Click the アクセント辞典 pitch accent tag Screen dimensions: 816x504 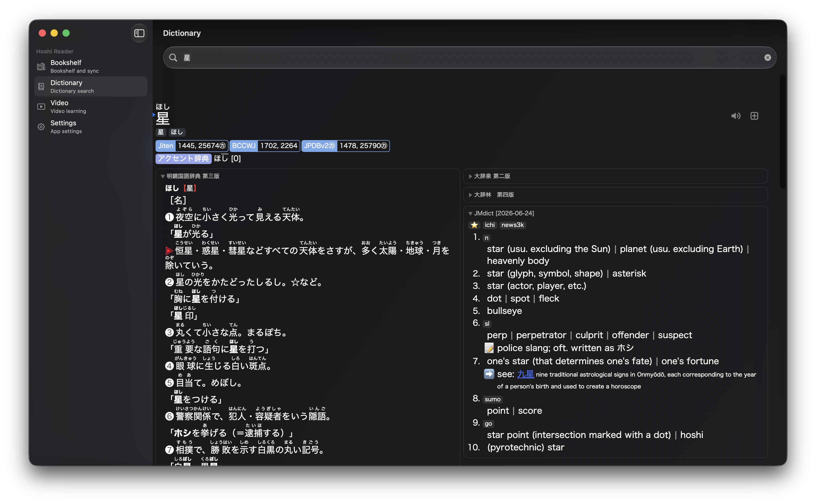[x=183, y=158]
